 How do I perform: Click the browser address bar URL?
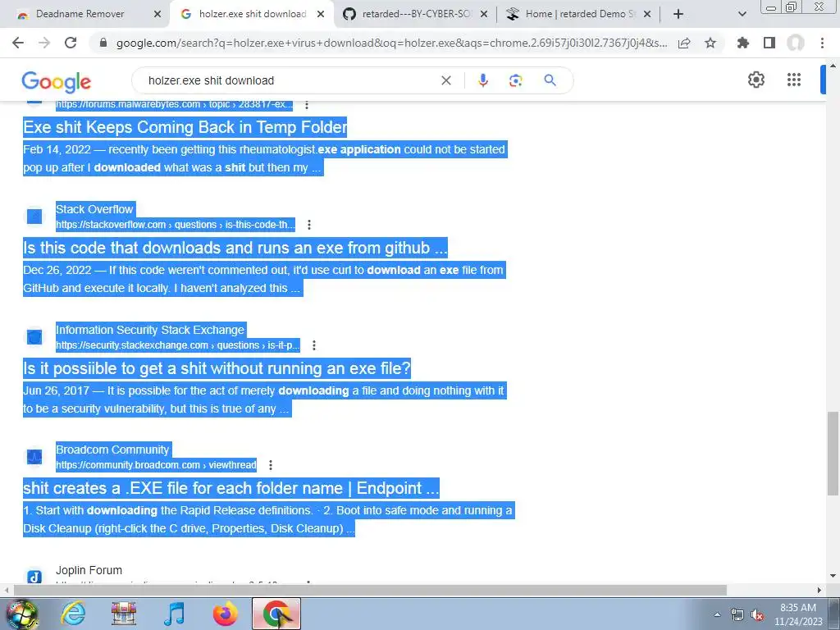point(391,43)
